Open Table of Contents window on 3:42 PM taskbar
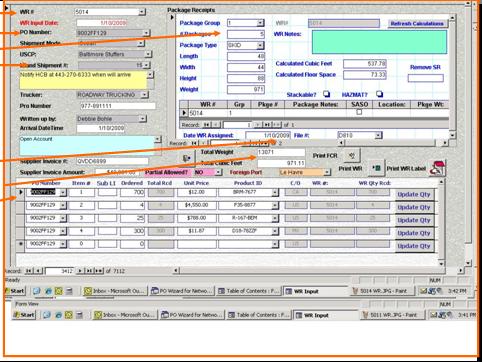Screen dimensions: 482x362 tap(249, 291)
